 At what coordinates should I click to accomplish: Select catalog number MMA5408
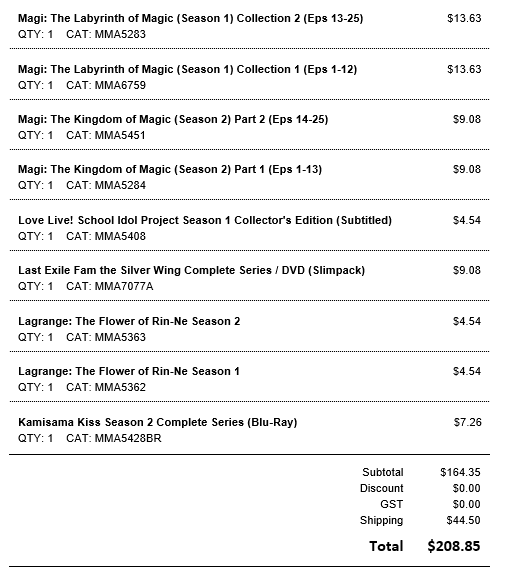[120, 237]
